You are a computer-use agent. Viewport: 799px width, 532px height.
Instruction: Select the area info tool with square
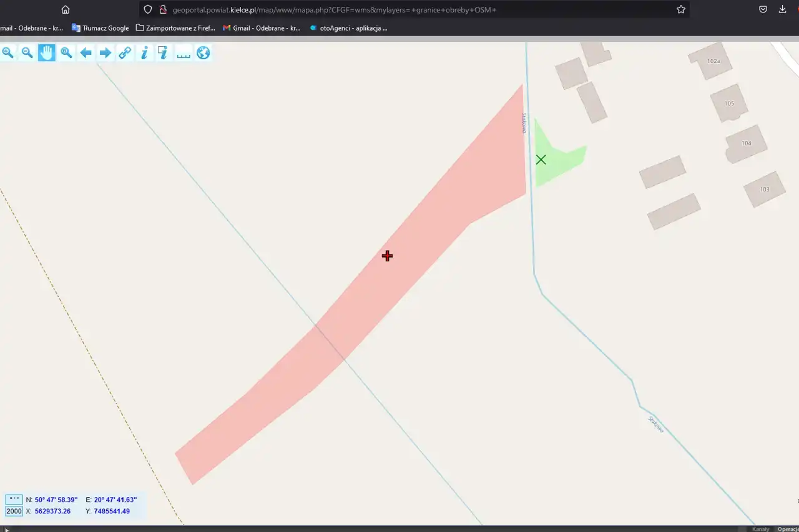pyautogui.click(x=164, y=53)
